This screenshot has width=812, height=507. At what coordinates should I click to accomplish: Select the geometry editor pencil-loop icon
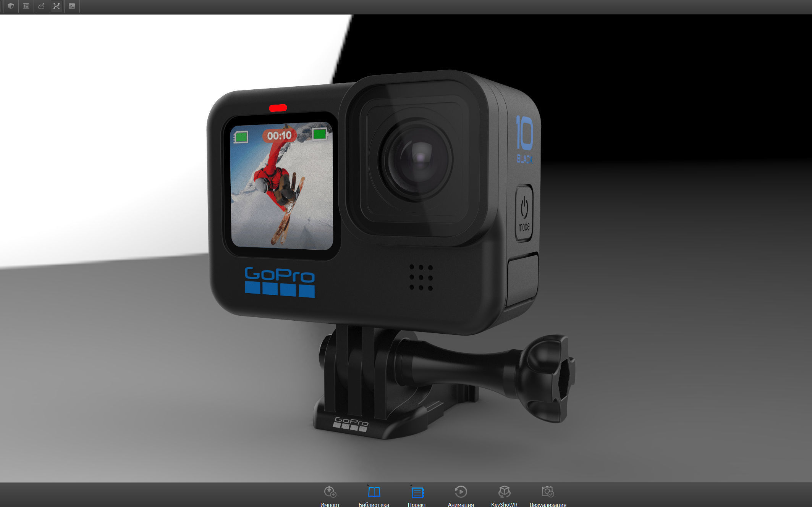(41, 6)
